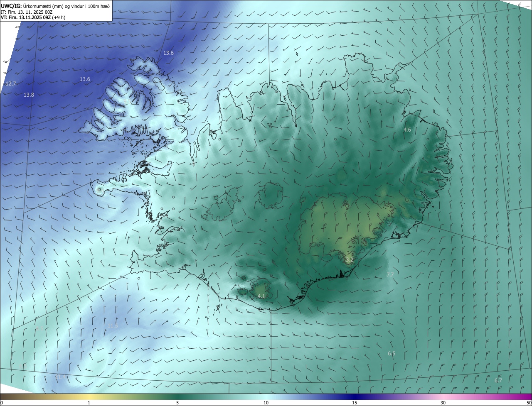Click the 4.6 value in east Iceland
532x406 pixels.
[x=407, y=130]
